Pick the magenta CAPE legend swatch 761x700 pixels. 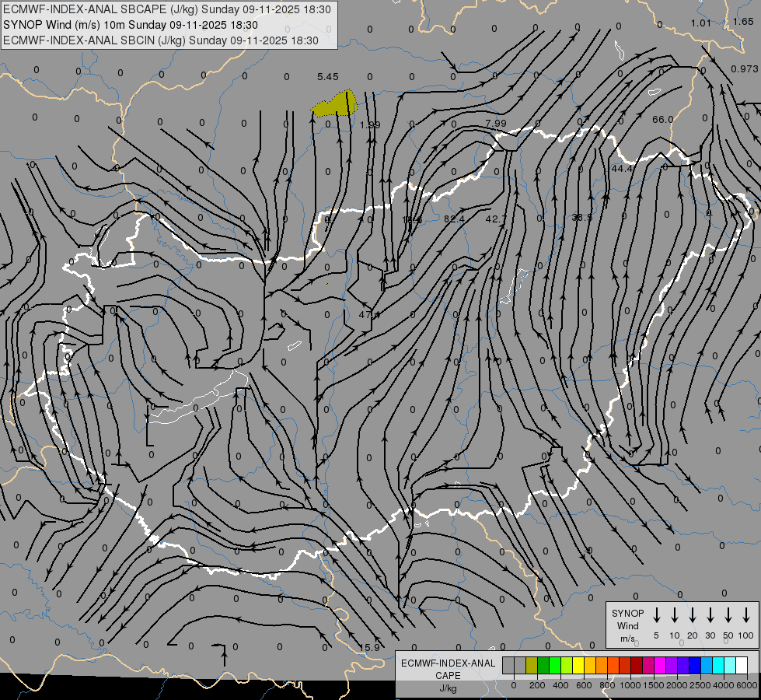(x=661, y=666)
